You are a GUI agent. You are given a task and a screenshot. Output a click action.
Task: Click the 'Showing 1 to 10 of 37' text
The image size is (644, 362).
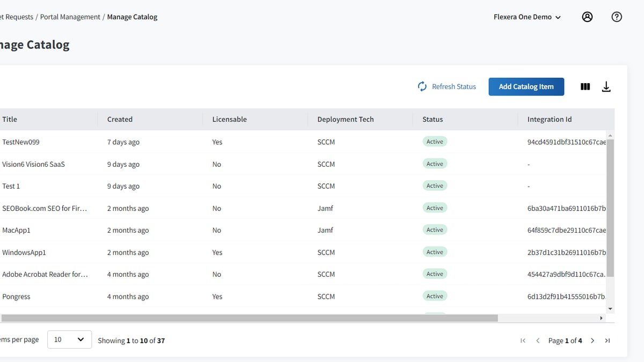click(131, 341)
